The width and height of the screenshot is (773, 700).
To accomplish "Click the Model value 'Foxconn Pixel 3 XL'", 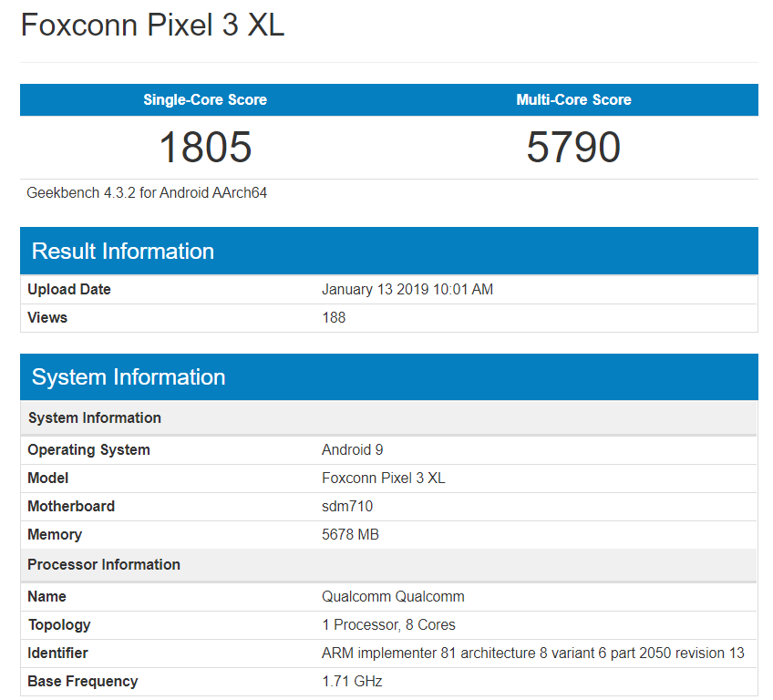I will tap(384, 479).
